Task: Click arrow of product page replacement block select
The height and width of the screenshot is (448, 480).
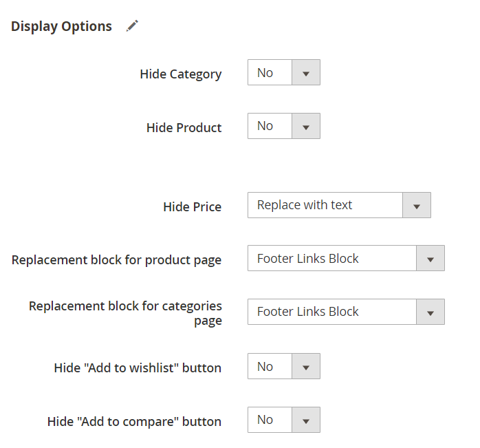Action: (430, 259)
